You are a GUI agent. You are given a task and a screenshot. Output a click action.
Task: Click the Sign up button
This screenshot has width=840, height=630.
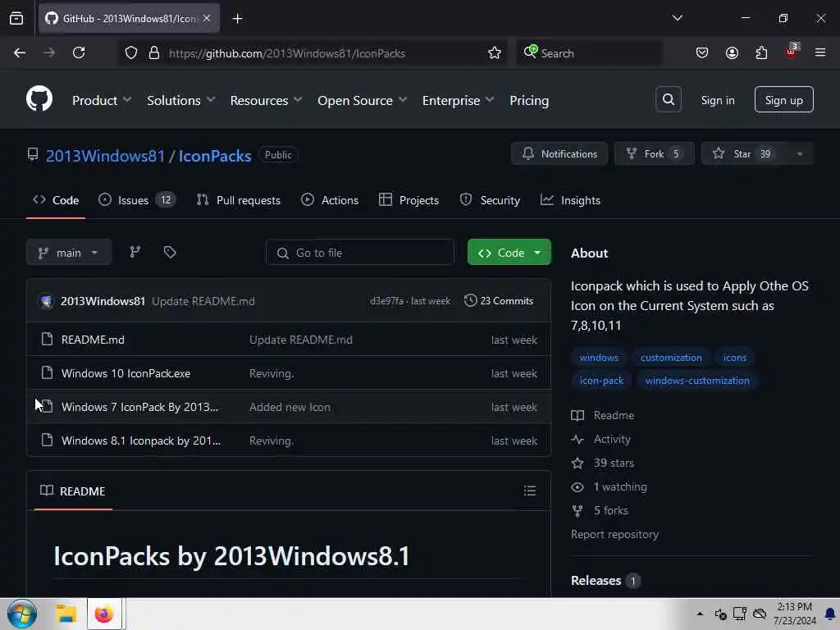[x=783, y=99]
